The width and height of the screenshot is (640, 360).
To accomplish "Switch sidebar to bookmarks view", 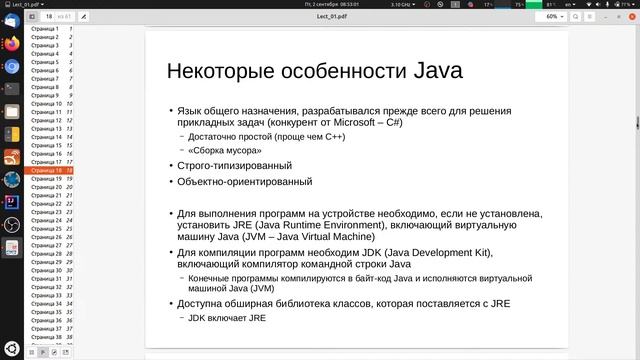I will tap(66, 352).
